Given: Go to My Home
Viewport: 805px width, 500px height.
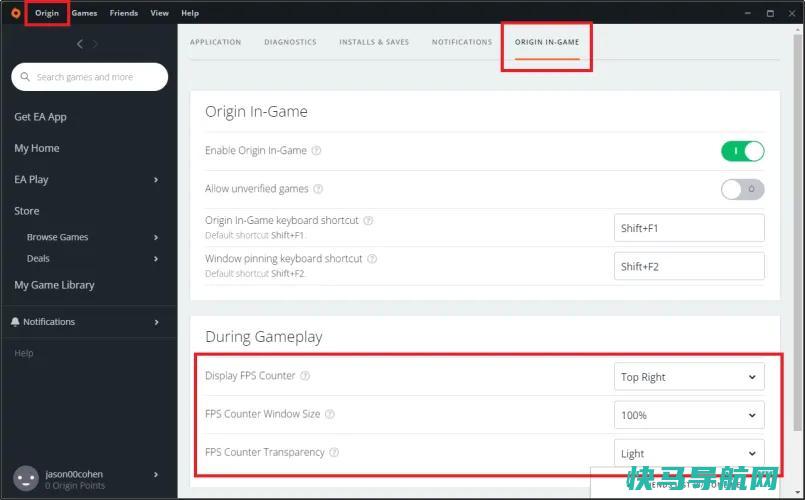Looking at the screenshot, I should 37,148.
